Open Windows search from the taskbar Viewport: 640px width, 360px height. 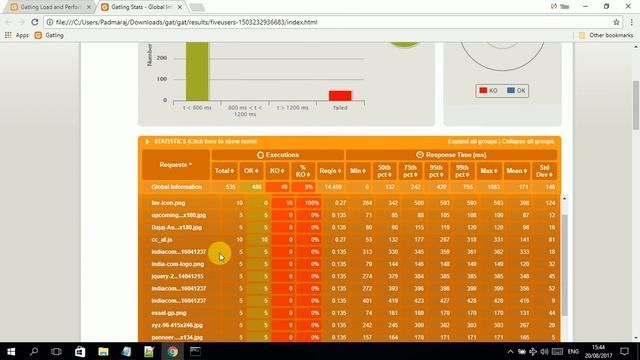coord(34,351)
